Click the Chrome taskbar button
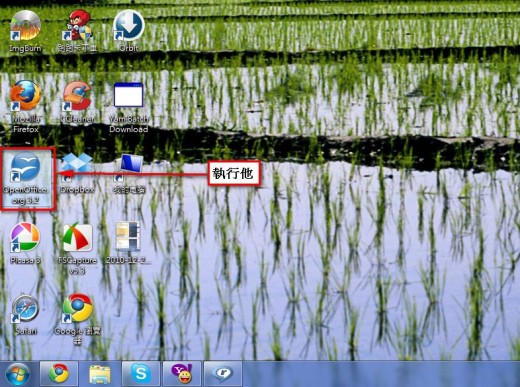The width and height of the screenshot is (520, 387). pos(59,374)
